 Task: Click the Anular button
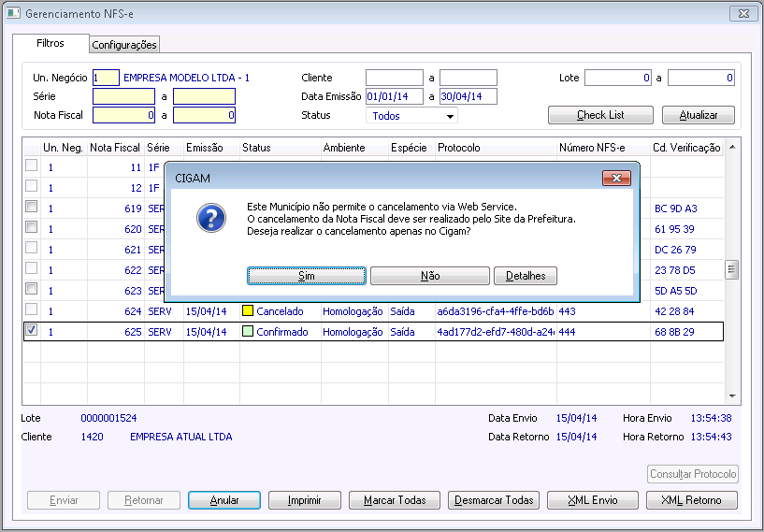tap(224, 500)
